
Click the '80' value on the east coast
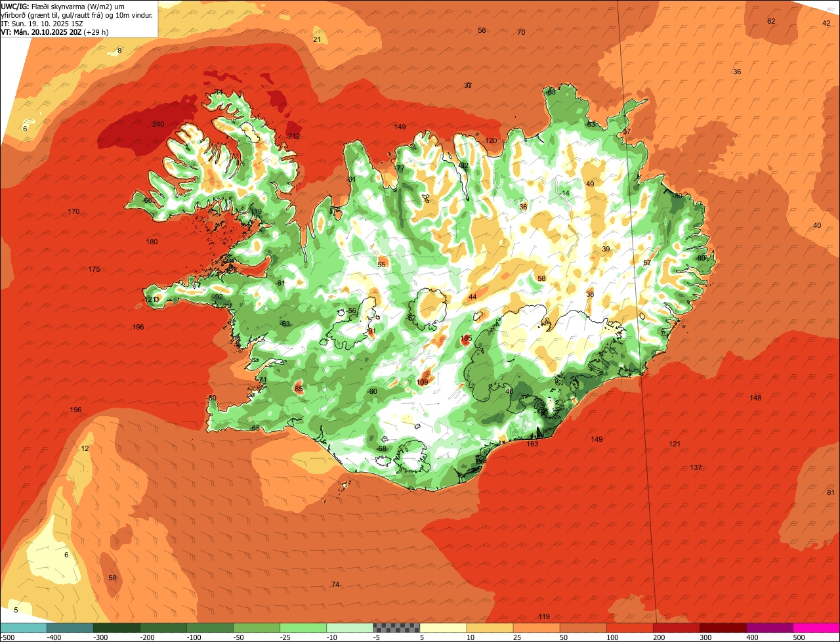click(x=701, y=258)
